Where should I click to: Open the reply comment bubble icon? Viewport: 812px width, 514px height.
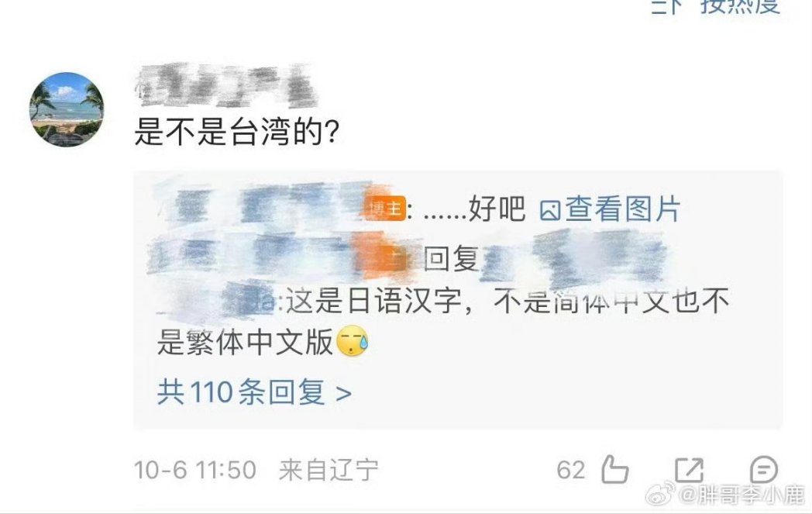pyautogui.click(x=764, y=470)
